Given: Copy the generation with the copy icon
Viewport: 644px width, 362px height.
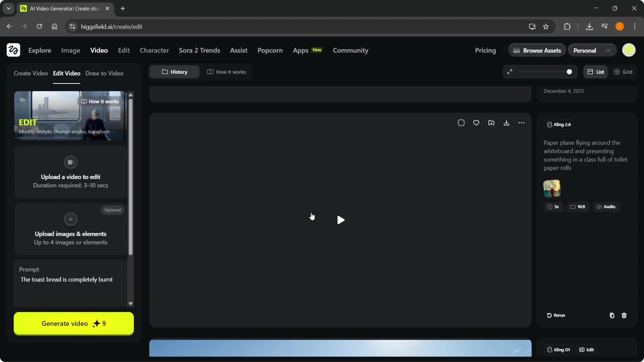Looking at the screenshot, I should (x=612, y=315).
